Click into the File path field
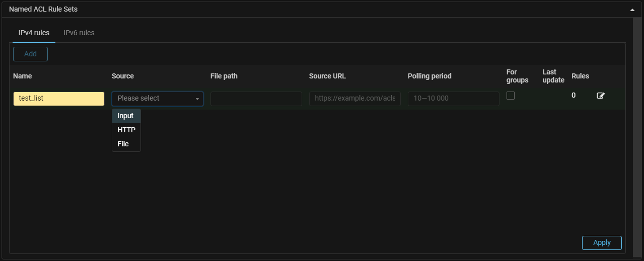This screenshot has height=261, width=644. 256,99
